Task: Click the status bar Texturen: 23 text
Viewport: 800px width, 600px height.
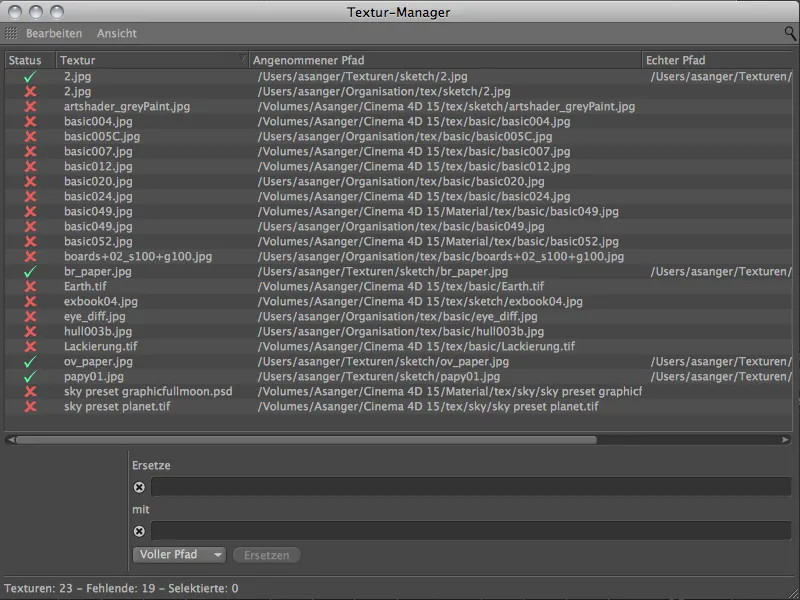Action: 38,588
